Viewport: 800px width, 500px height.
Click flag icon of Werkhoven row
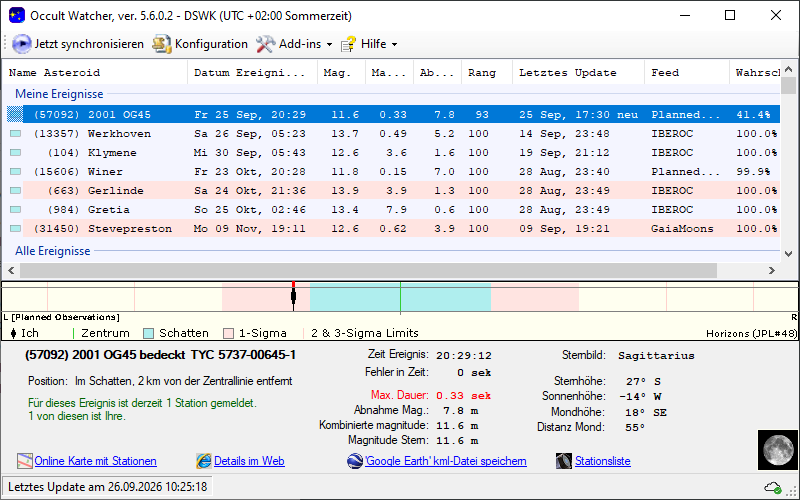[x=15, y=134]
